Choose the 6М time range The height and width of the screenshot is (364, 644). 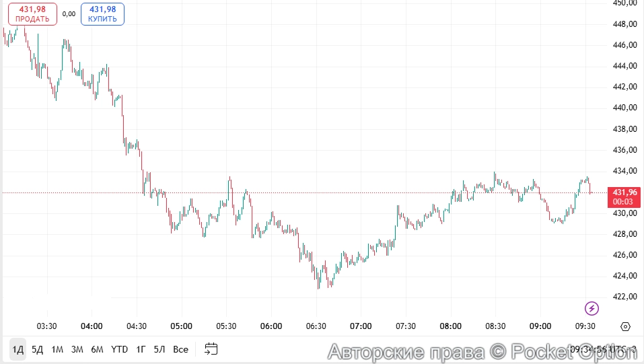click(x=98, y=349)
